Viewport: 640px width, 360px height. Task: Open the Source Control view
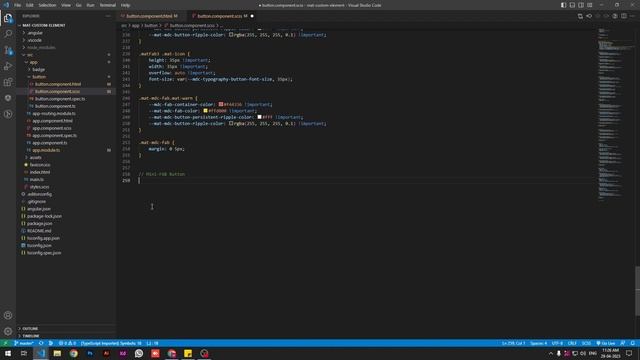tap(8, 50)
